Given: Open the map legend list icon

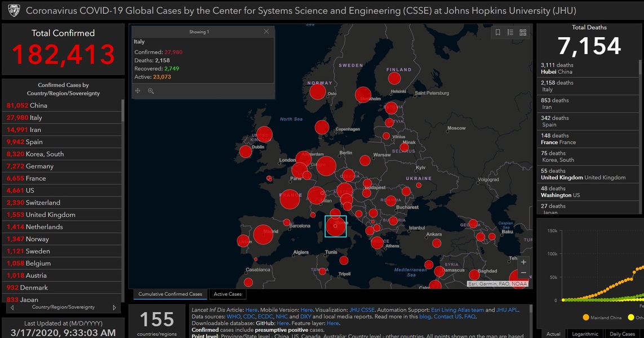Looking at the screenshot, I should click(x=510, y=33).
